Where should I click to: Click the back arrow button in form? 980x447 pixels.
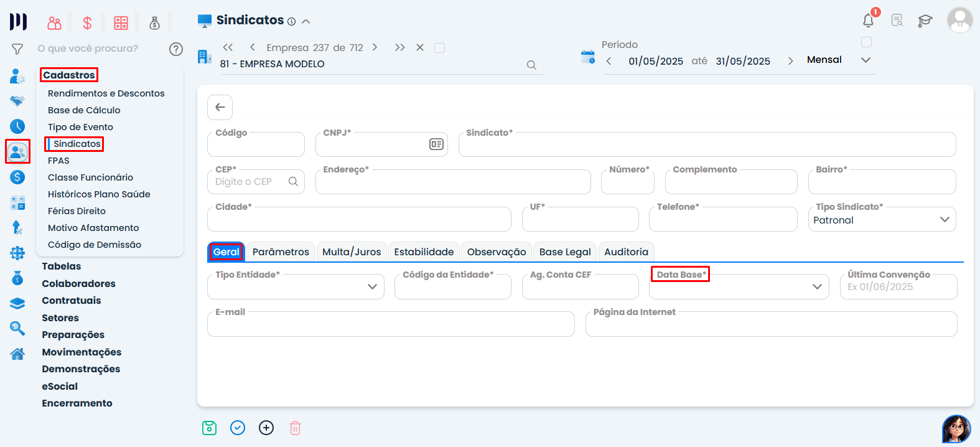point(220,107)
